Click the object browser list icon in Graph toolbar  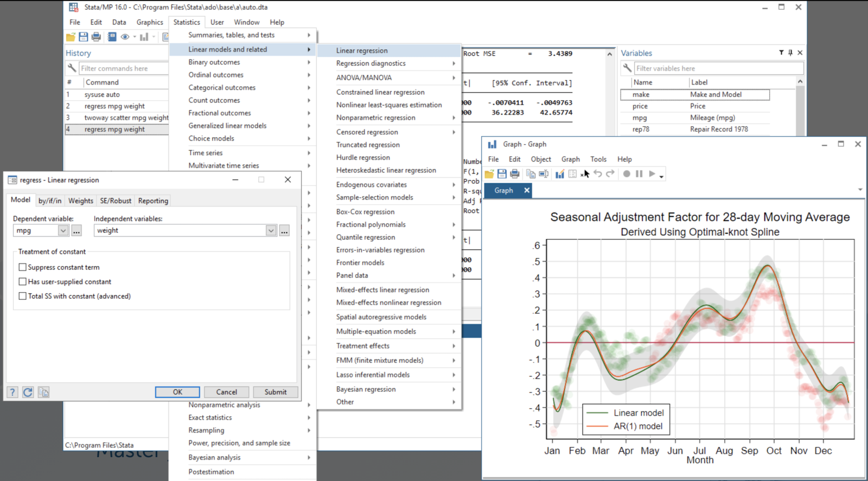tap(572, 174)
